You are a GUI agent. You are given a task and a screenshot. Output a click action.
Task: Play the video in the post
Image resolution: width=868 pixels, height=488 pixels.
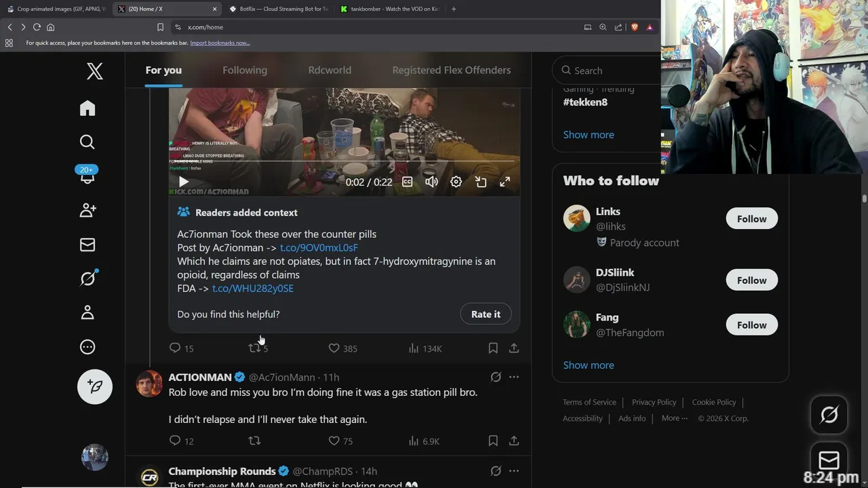[183, 182]
